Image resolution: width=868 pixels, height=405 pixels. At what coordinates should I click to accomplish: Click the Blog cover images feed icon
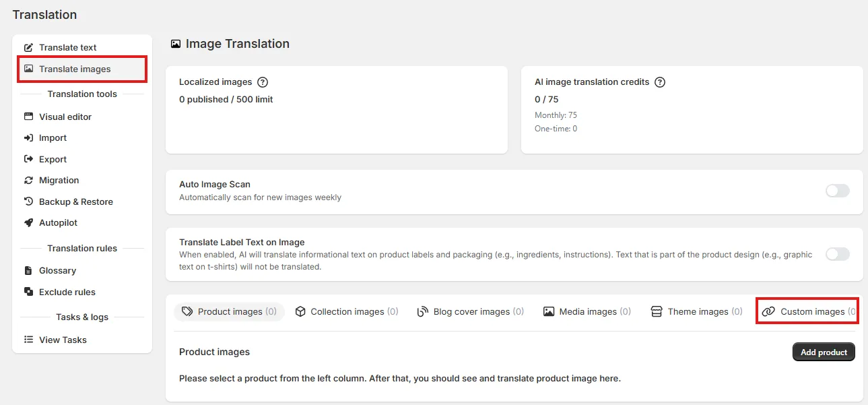[x=423, y=311]
